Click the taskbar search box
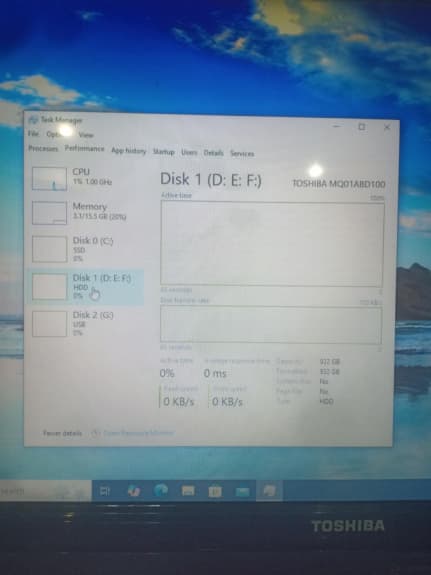Image resolution: width=431 pixels, height=575 pixels. pos(45,491)
